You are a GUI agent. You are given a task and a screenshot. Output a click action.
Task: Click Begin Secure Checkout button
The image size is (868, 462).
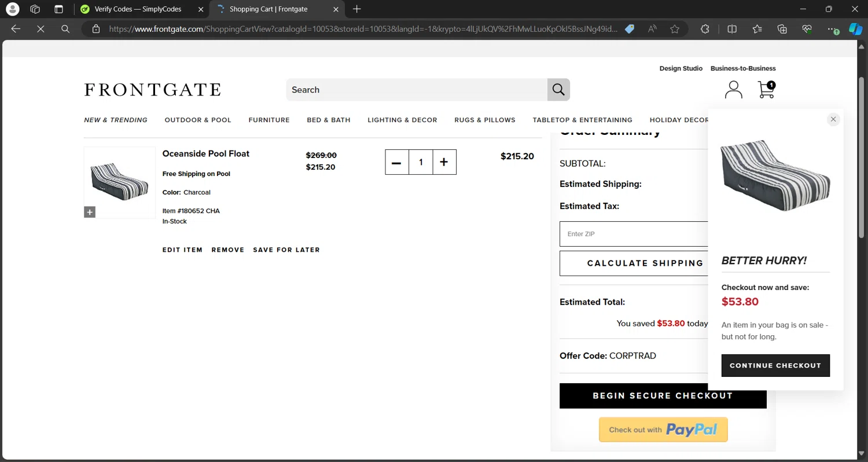pyautogui.click(x=663, y=396)
